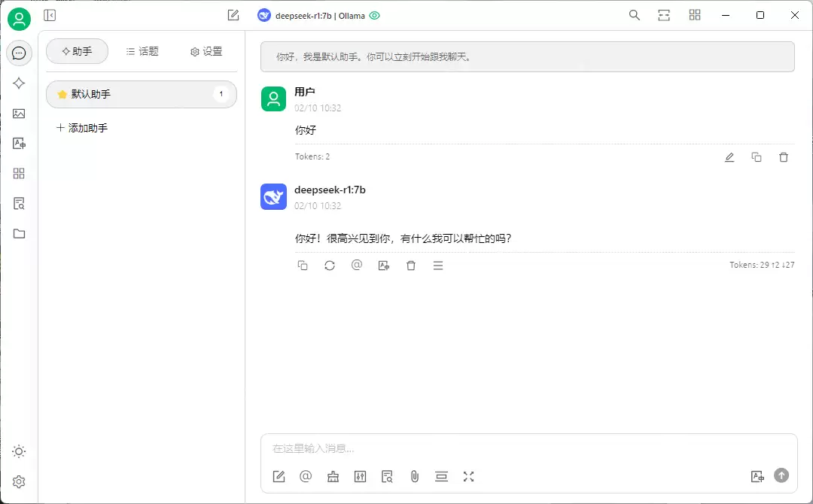Viewport: 813px width, 504px height.
Task: Send the message with the arrow button
Action: click(x=781, y=475)
